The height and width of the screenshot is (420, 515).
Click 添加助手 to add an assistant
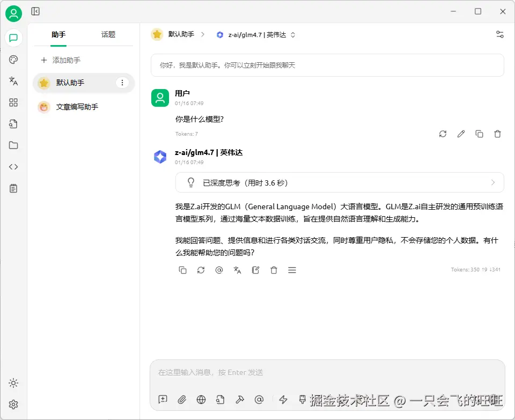point(61,60)
